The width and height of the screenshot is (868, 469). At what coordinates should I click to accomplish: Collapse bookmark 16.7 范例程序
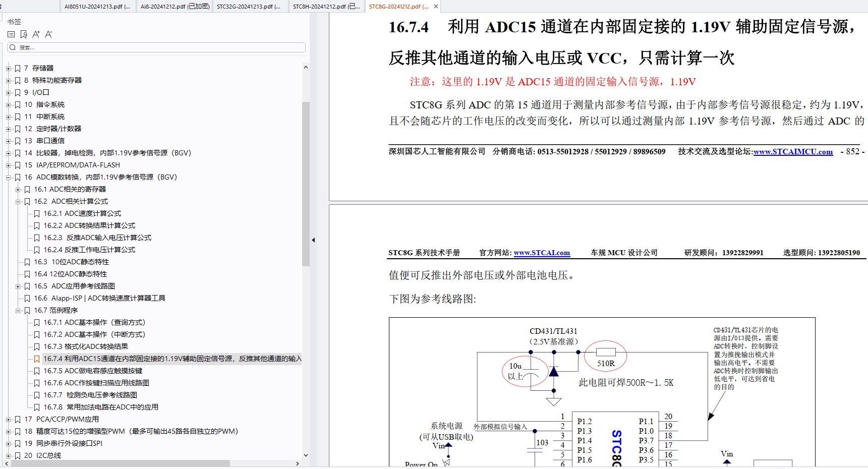point(18,310)
